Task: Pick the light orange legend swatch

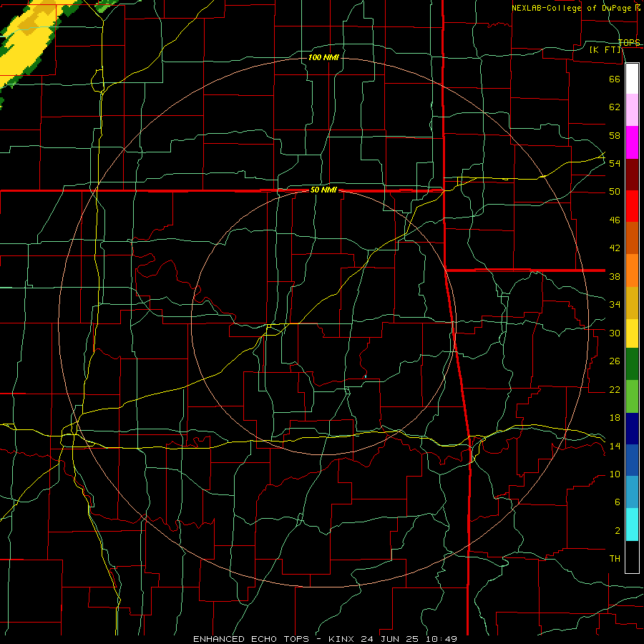Action: point(632,270)
